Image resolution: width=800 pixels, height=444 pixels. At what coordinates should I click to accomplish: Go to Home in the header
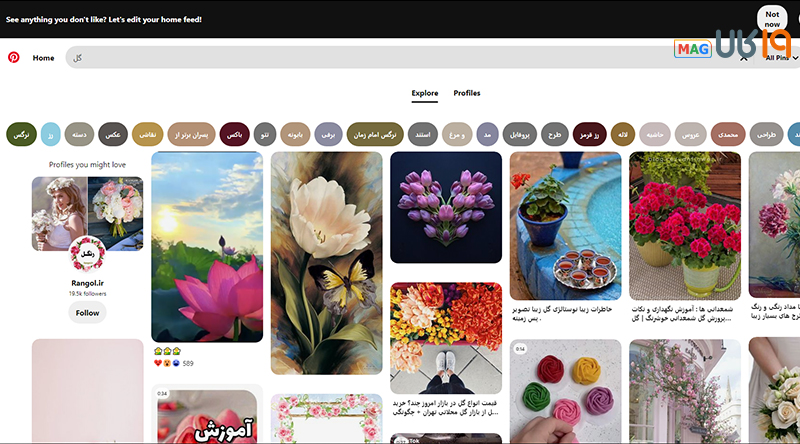43,58
